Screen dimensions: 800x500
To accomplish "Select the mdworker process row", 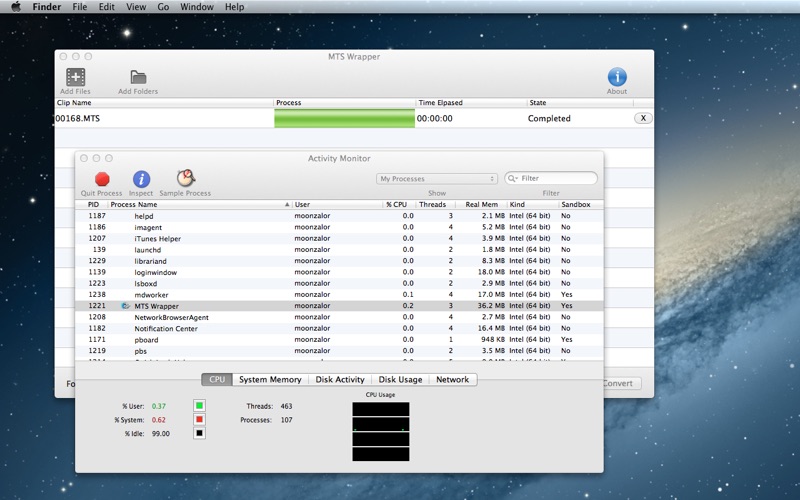I will [x=339, y=294].
